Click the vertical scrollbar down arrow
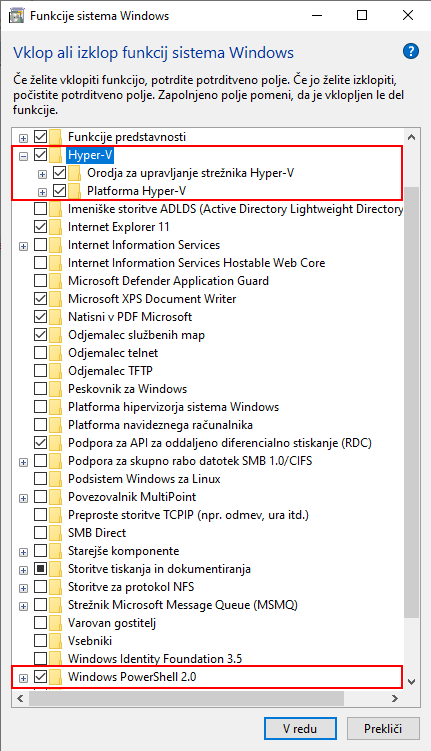The image size is (431, 751). click(x=411, y=681)
